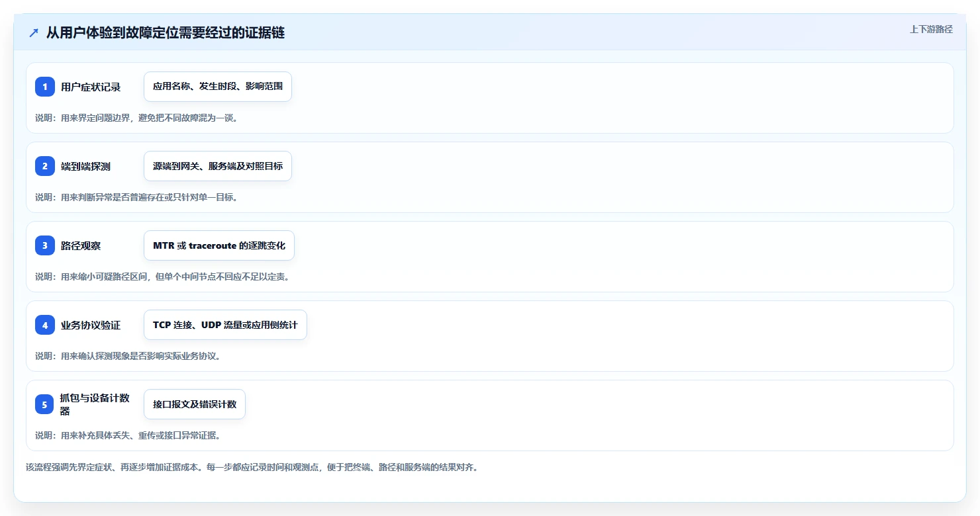Click the note 说明：用来界定问题边界
The height and width of the screenshot is (516, 980).
[x=136, y=118]
